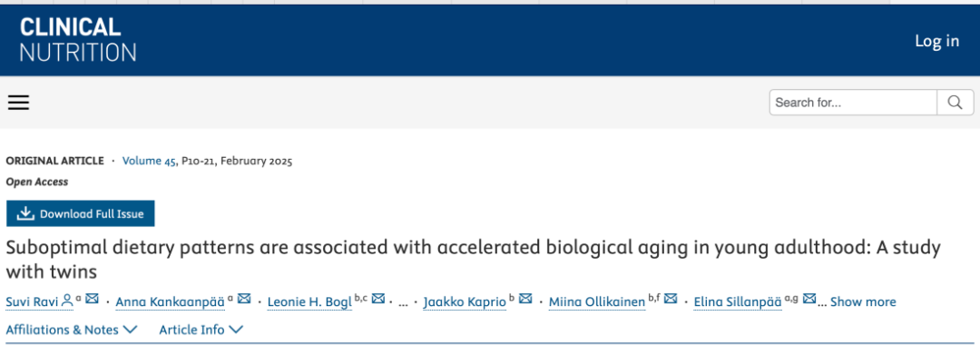Click the magnifying glass search icon
The image size is (980, 356).
point(955,103)
